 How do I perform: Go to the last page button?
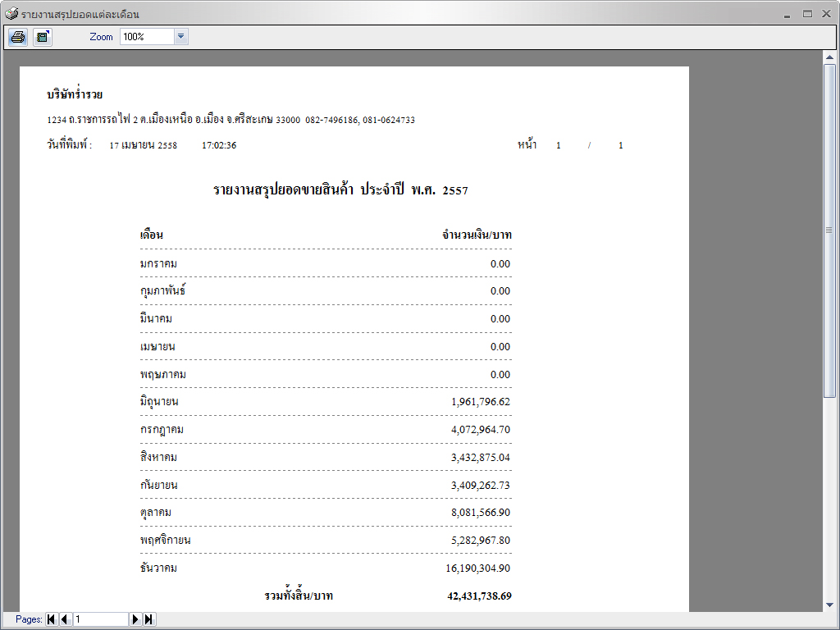tap(149, 619)
